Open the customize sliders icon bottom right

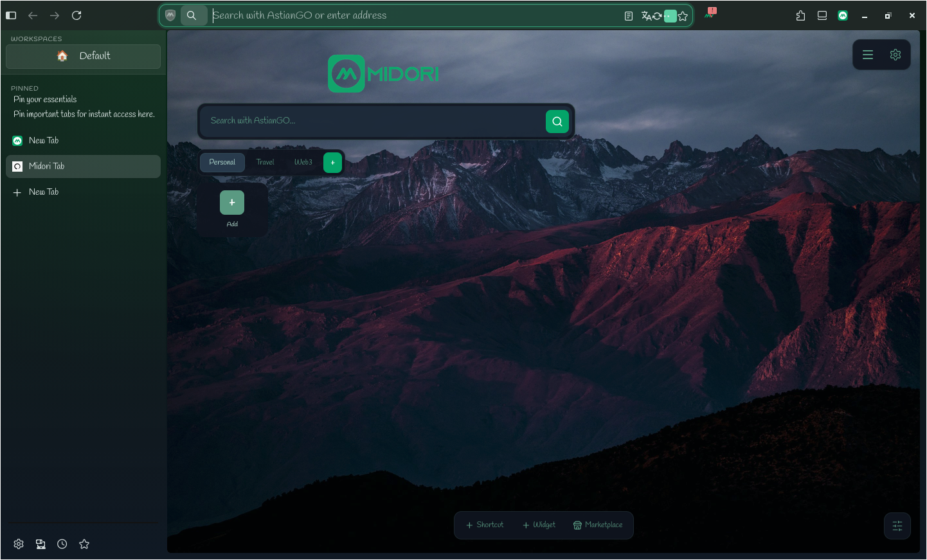point(897,526)
